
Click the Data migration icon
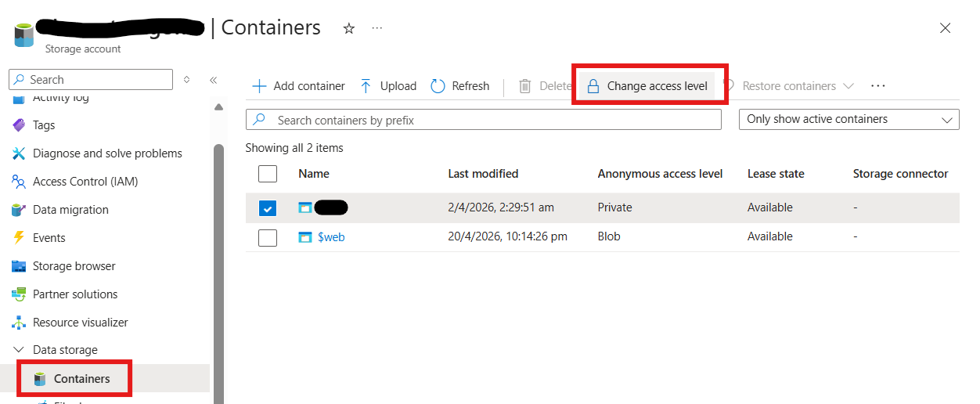(19, 210)
